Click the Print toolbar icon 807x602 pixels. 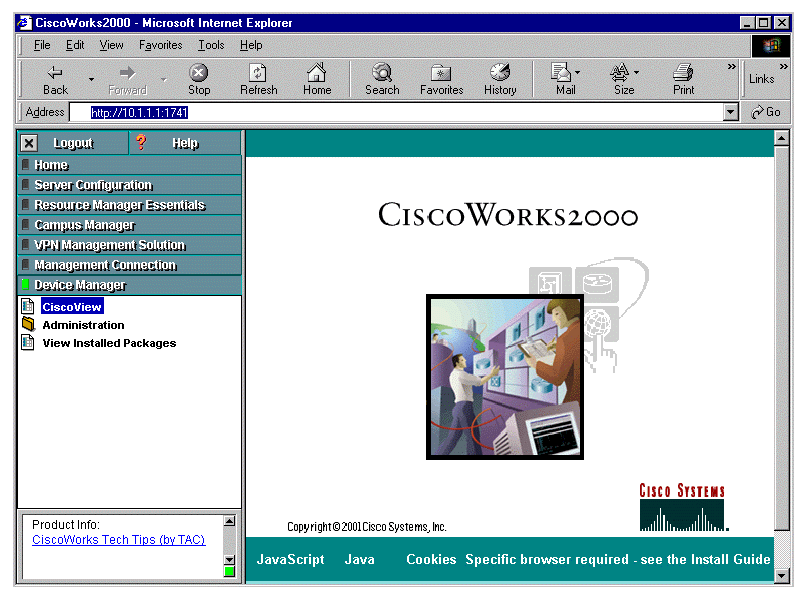(x=683, y=73)
